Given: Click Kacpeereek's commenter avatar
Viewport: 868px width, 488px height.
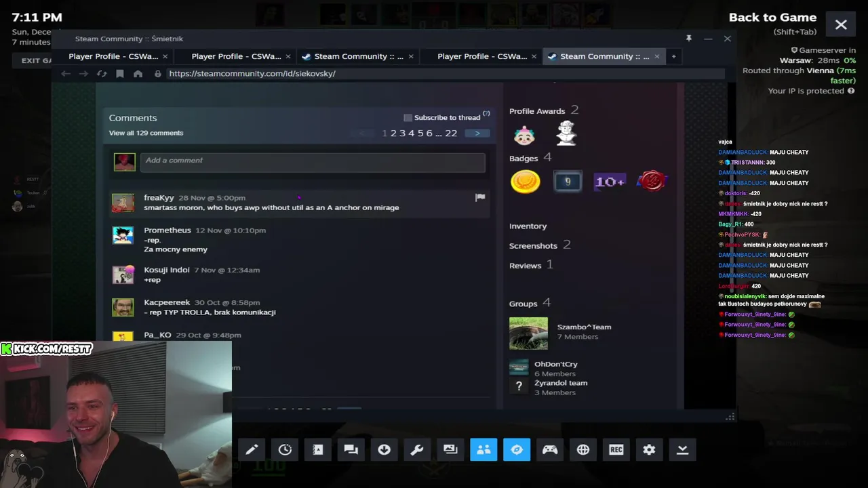Looking at the screenshot, I should (123, 307).
